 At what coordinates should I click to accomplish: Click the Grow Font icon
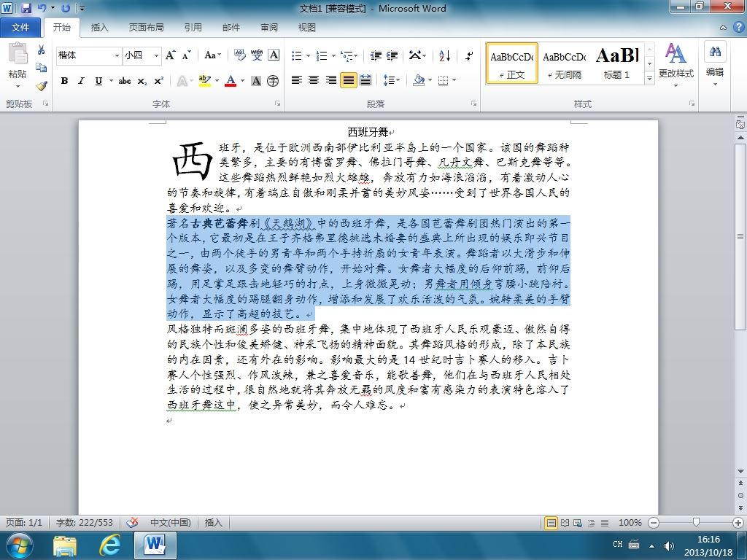pyautogui.click(x=170, y=55)
